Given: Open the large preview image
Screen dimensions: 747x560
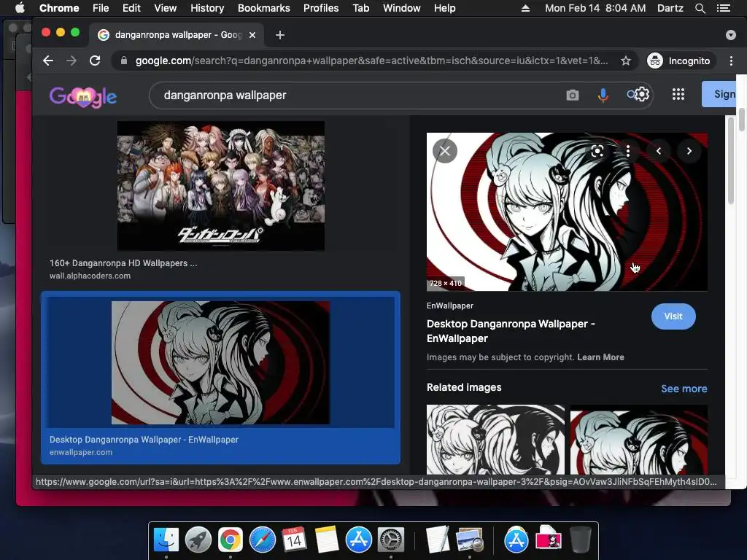Looking at the screenshot, I should [x=567, y=212].
